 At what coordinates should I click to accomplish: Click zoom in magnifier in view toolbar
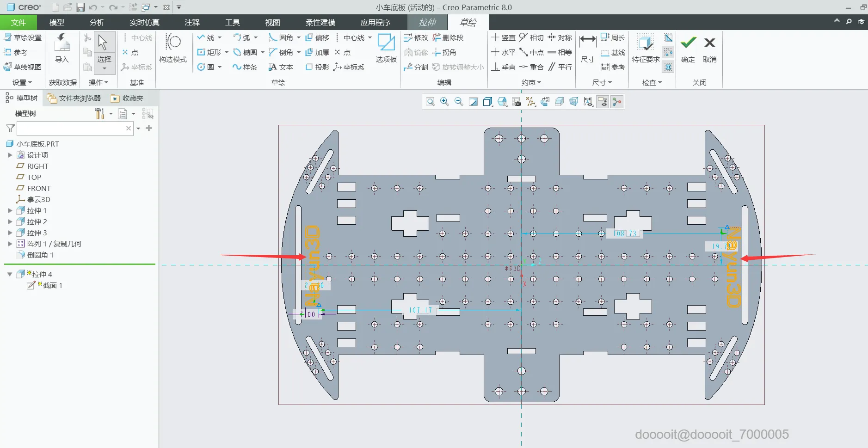coord(444,102)
